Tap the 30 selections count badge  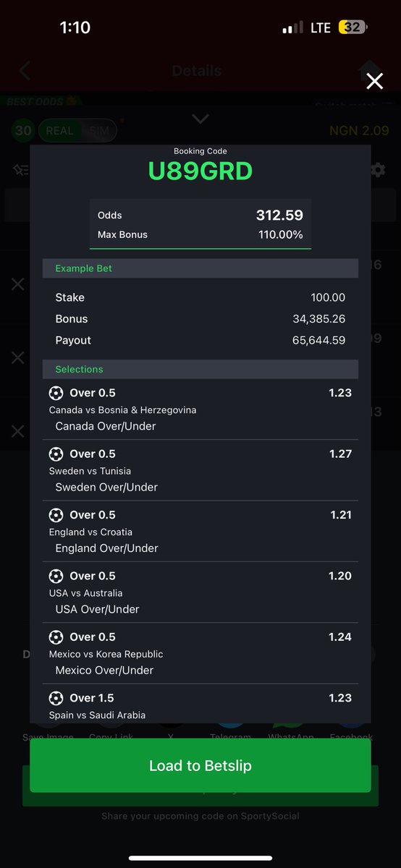pyautogui.click(x=23, y=131)
